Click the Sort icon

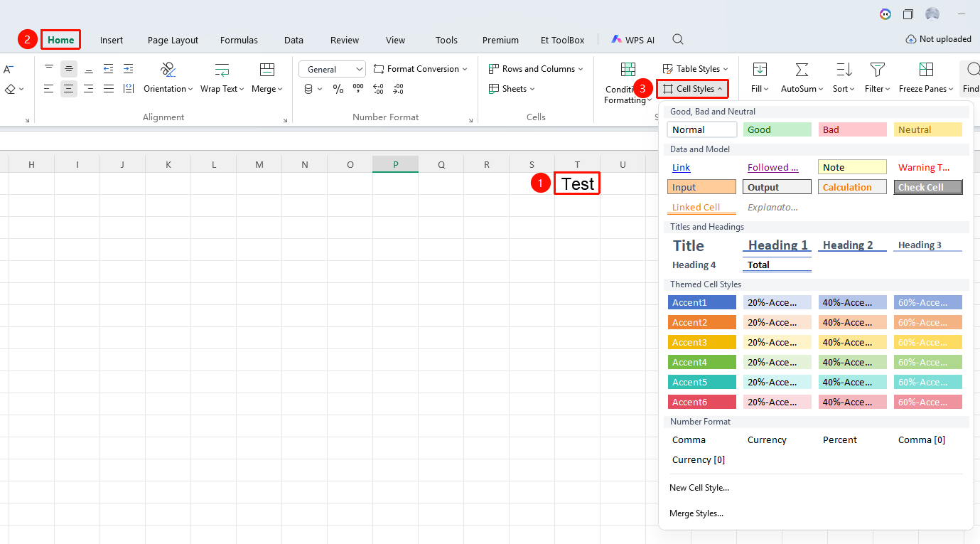pyautogui.click(x=844, y=70)
